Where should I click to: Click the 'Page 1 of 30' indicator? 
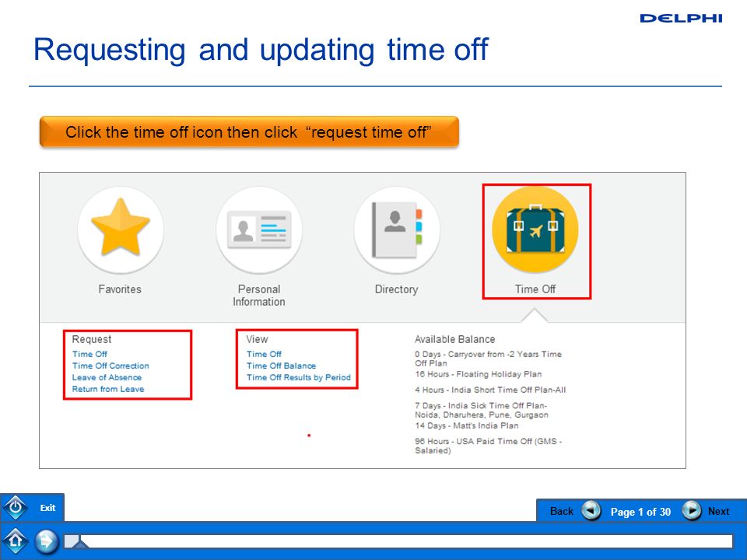pyautogui.click(x=640, y=512)
